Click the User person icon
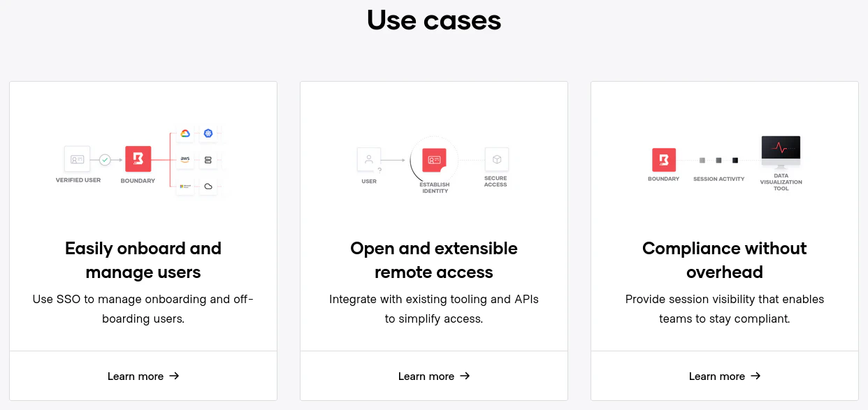Screen dimensions: 868x410 (x=369, y=159)
